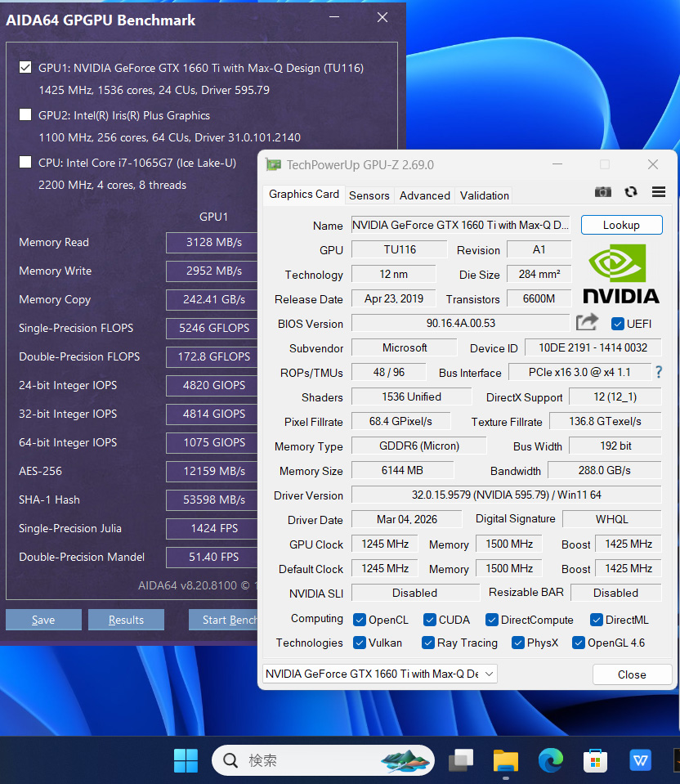This screenshot has height=784, width=680.
Task: Click the Bandwidth 288.0 GB/s field
Action: click(x=605, y=470)
